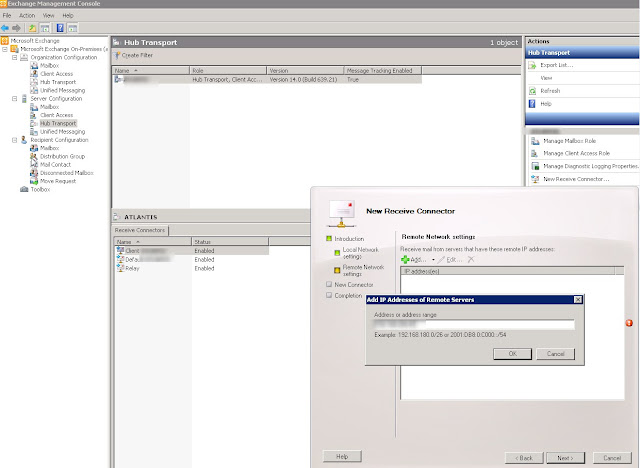Click the green Add plus icon
The height and width of the screenshot is (468, 640).
pos(405,260)
